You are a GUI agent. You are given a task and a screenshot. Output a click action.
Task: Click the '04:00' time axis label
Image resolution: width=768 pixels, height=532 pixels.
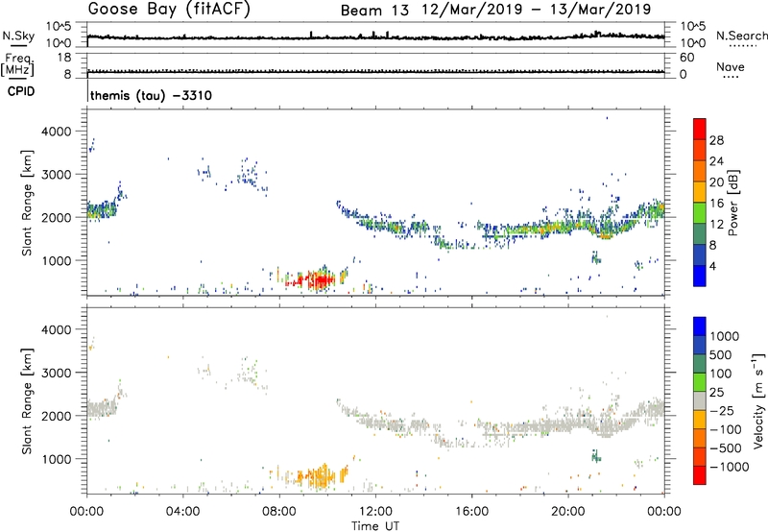click(x=183, y=512)
